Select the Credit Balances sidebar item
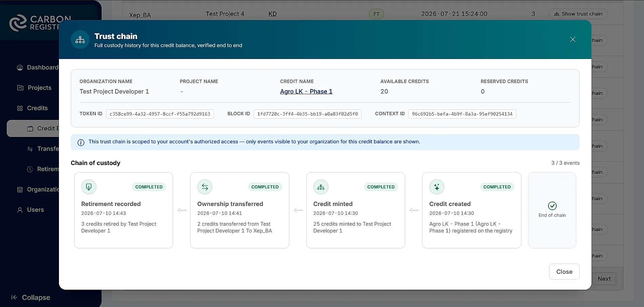644x307 pixels. coord(33,128)
